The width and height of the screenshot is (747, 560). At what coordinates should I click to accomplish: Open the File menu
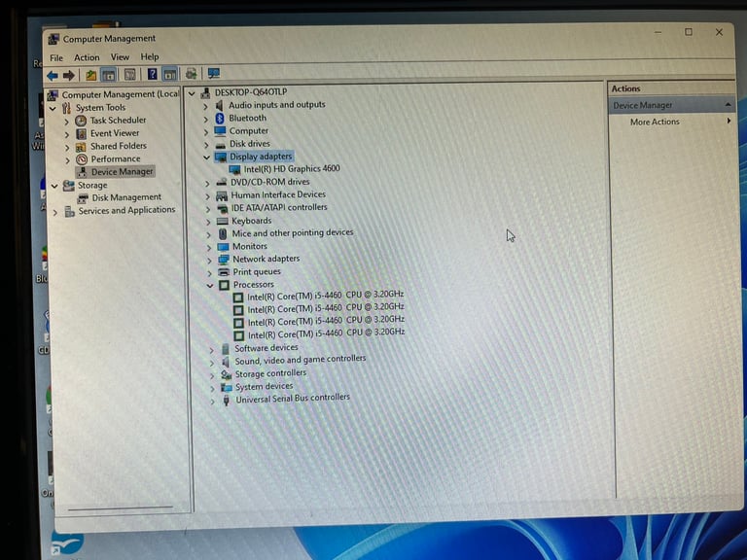56,58
